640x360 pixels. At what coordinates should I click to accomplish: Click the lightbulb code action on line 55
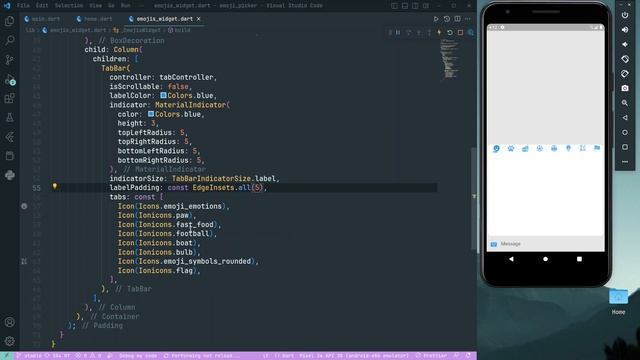[54, 187]
